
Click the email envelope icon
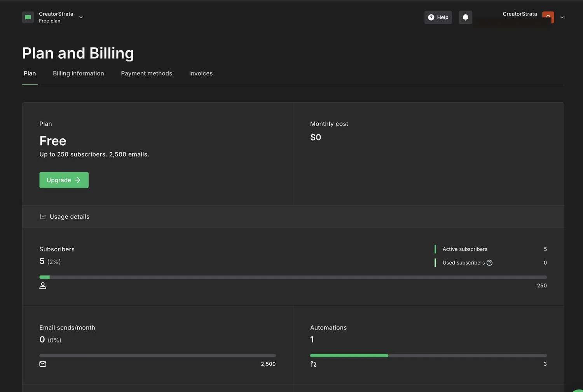43,364
